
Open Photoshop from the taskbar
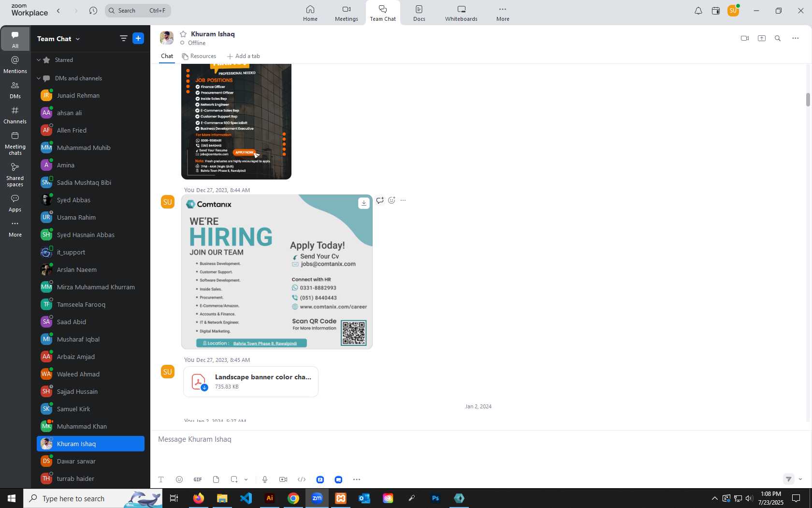pyautogui.click(x=435, y=498)
